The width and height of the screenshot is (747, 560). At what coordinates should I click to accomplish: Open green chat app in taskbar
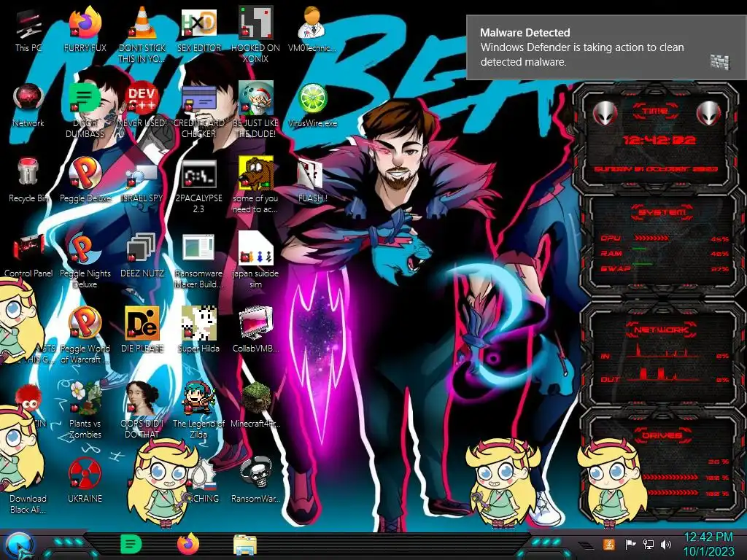tap(131, 544)
